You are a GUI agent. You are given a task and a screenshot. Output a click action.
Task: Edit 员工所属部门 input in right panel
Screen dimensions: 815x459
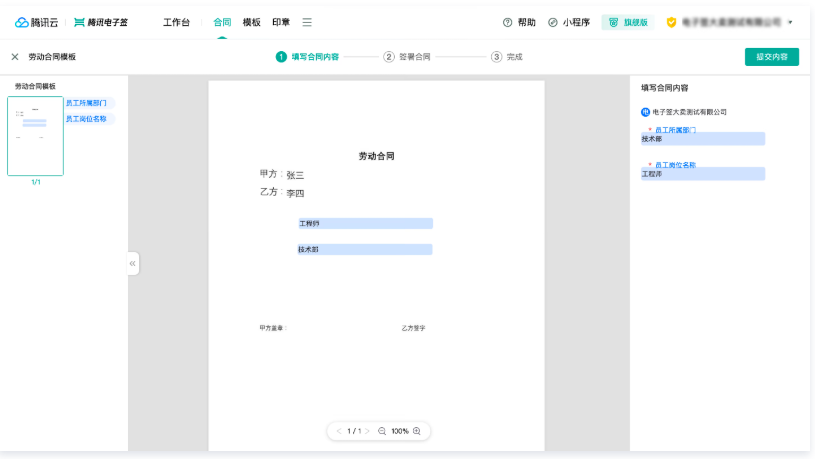point(703,139)
